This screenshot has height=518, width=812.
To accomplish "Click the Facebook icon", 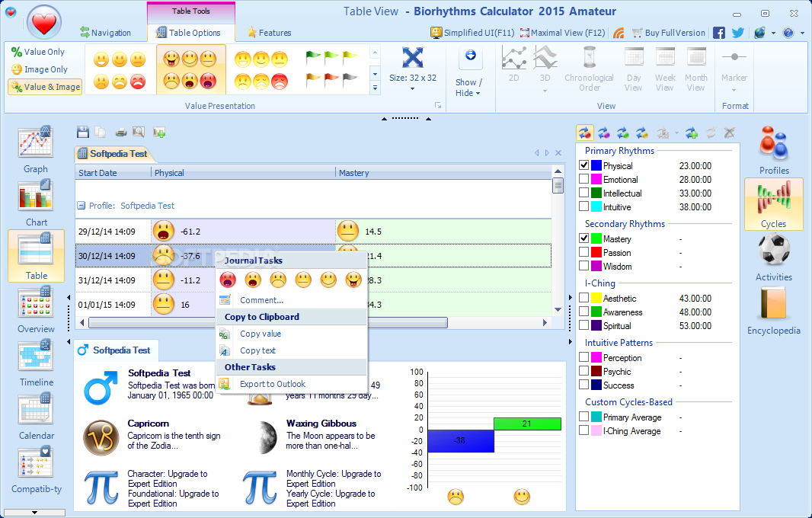I will click(x=719, y=33).
